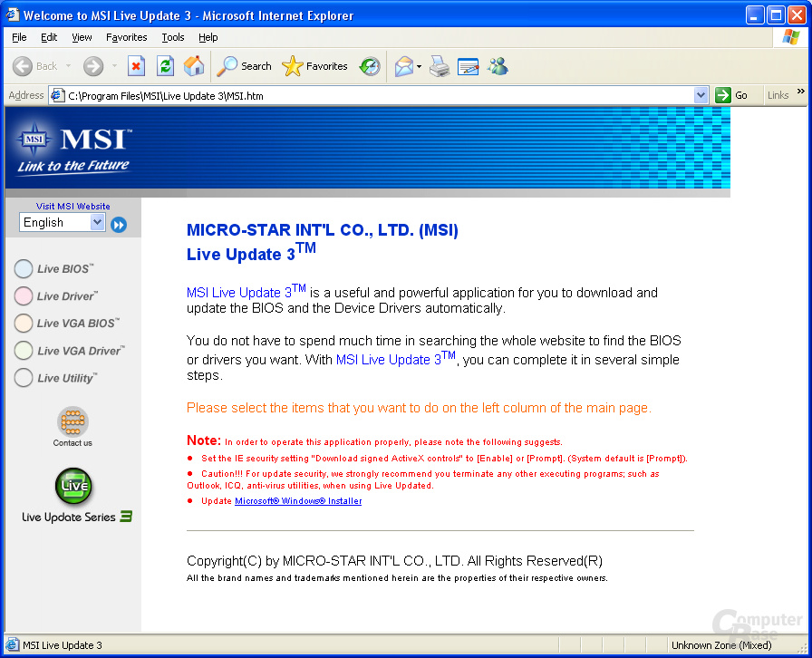Select Live BIOS option
Image resolution: width=812 pixels, height=658 pixels.
pyautogui.click(x=54, y=269)
